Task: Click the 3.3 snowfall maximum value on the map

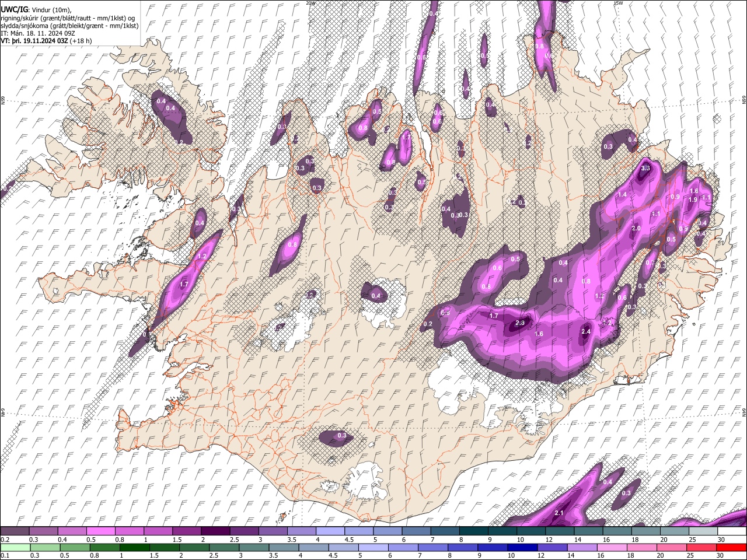Action: pyautogui.click(x=645, y=168)
